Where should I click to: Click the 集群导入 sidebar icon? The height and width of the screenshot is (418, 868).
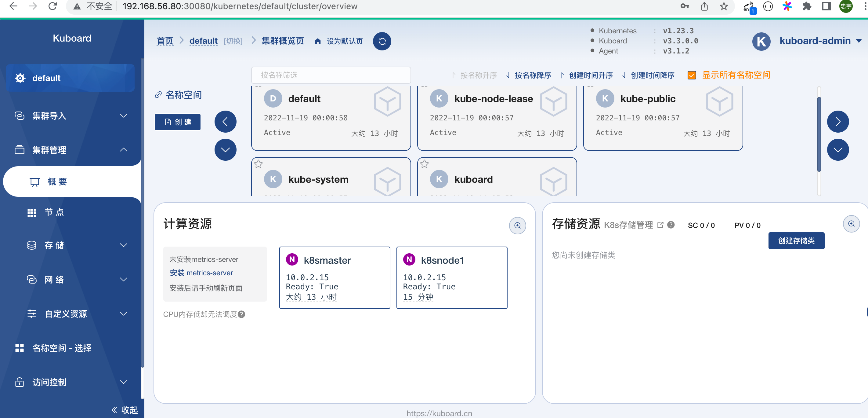[20, 116]
